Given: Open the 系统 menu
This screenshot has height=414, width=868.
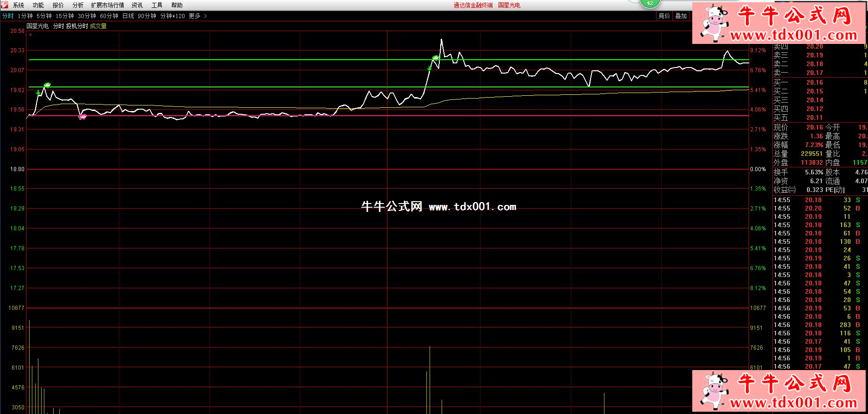Looking at the screenshot, I should point(18,5).
